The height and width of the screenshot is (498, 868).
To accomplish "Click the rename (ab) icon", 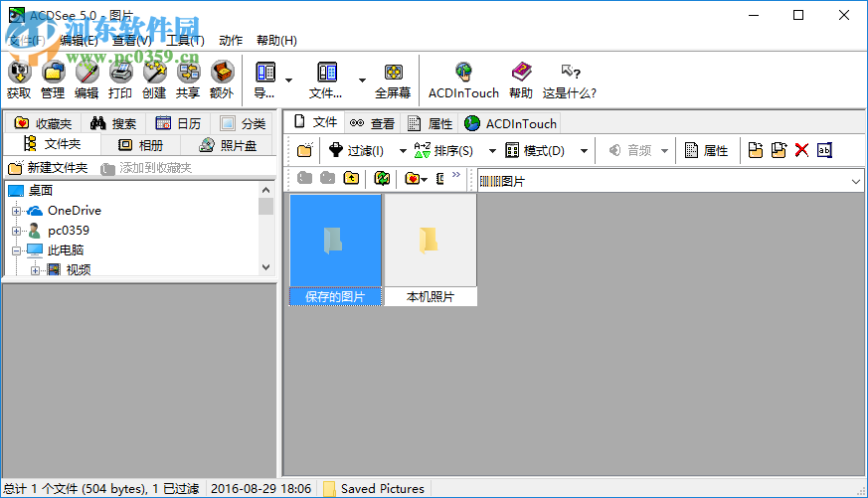I will pyautogui.click(x=824, y=150).
